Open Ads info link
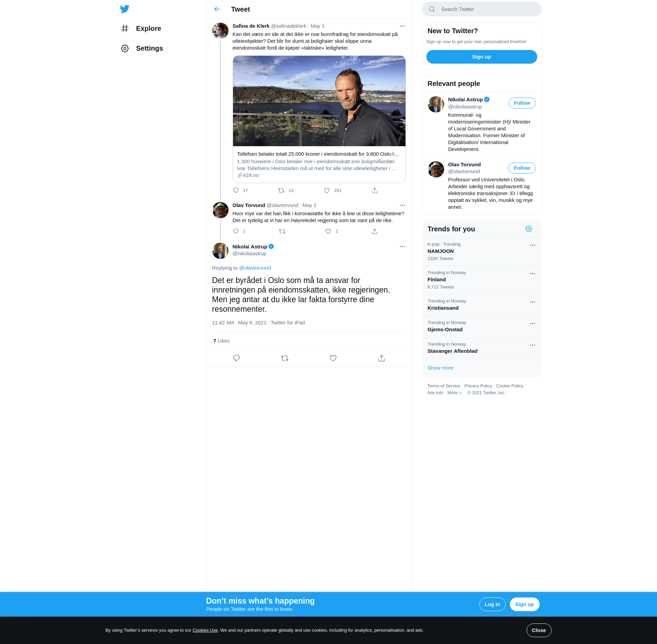657x644 pixels. click(435, 393)
